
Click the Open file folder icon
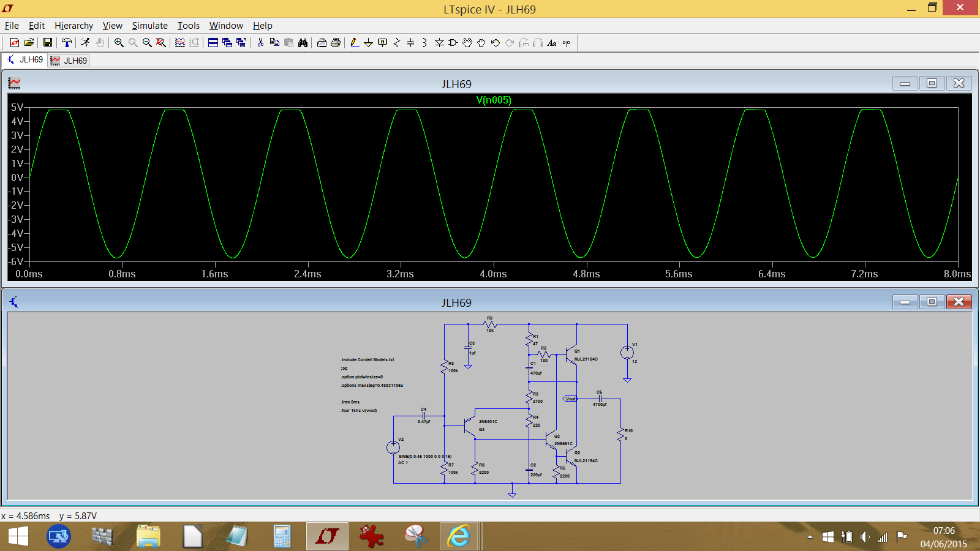[29, 43]
